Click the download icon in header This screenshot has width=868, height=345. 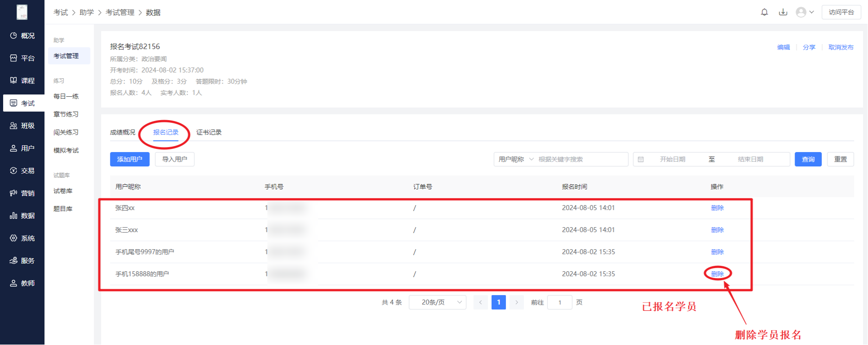pyautogui.click(x=783, y=12)
